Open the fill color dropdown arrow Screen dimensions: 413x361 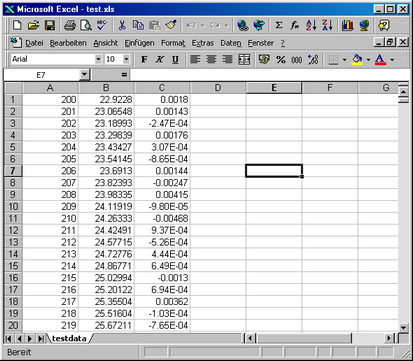tap(368, 60)
